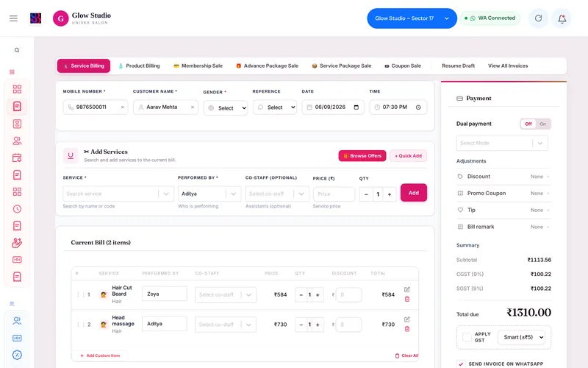Open the Select co-staff dropdown in Add Services
This screenshot has height=368, width=588.
pos(277,194)
